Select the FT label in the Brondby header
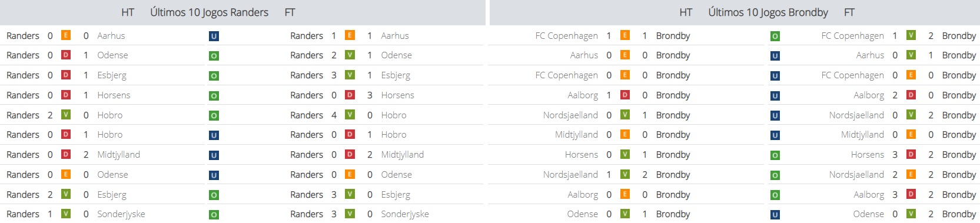Image resolution: width=980 pixels, height=223 pixels. tap(849, 12)
